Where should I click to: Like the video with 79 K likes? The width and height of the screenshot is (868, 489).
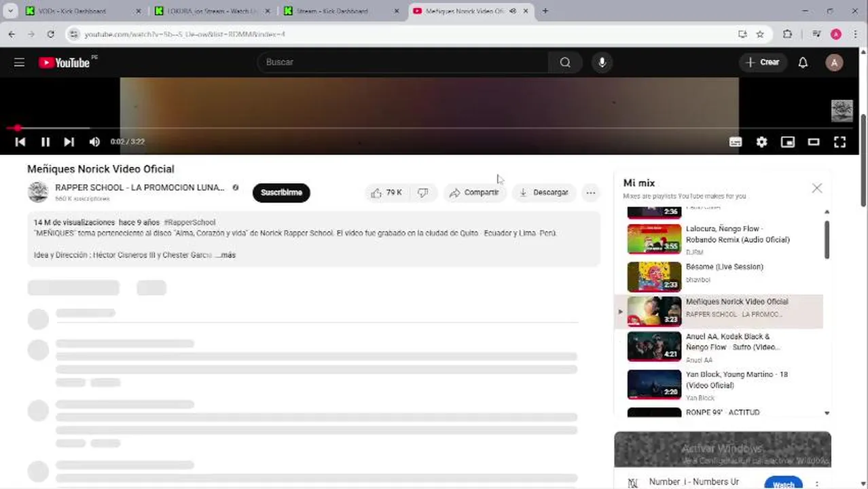(386, 193)
